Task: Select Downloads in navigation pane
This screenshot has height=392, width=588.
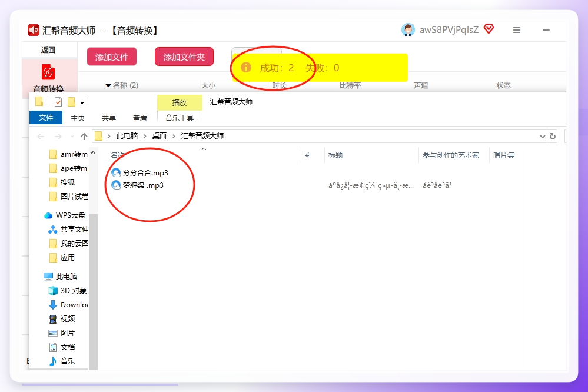Action: tap(69, 305)
